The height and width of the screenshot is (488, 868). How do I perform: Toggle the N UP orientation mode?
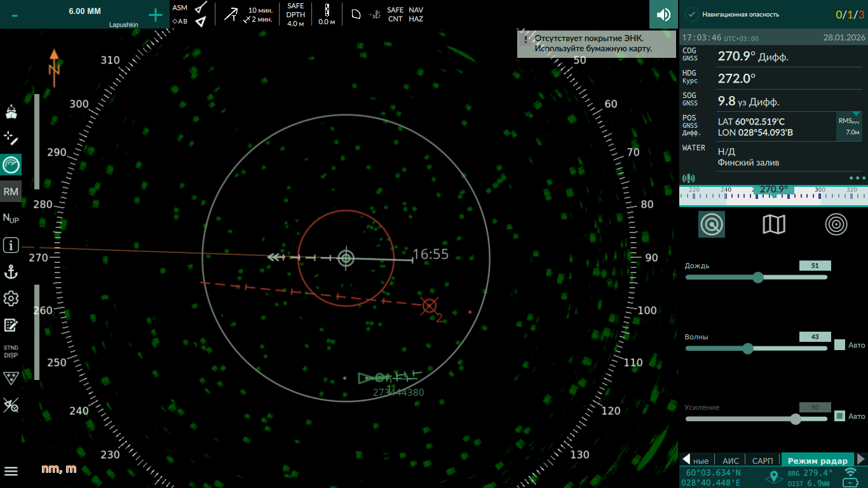coord(11,218)
